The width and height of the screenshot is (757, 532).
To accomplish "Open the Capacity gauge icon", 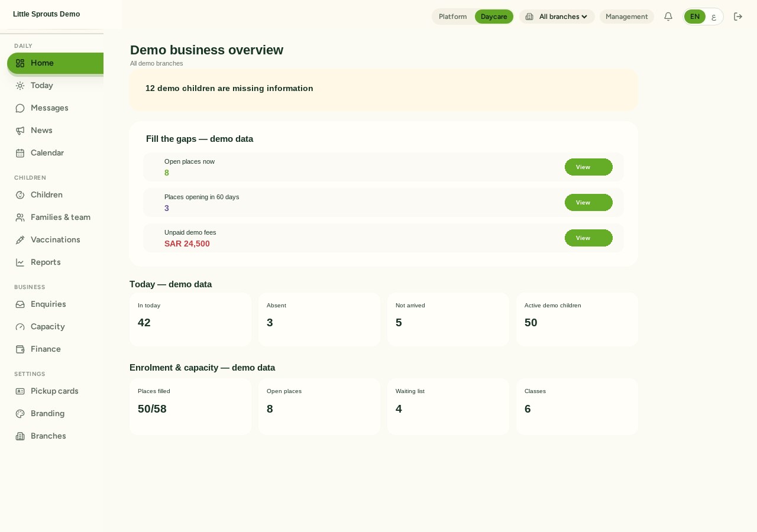I will click(x=20, y=327).
